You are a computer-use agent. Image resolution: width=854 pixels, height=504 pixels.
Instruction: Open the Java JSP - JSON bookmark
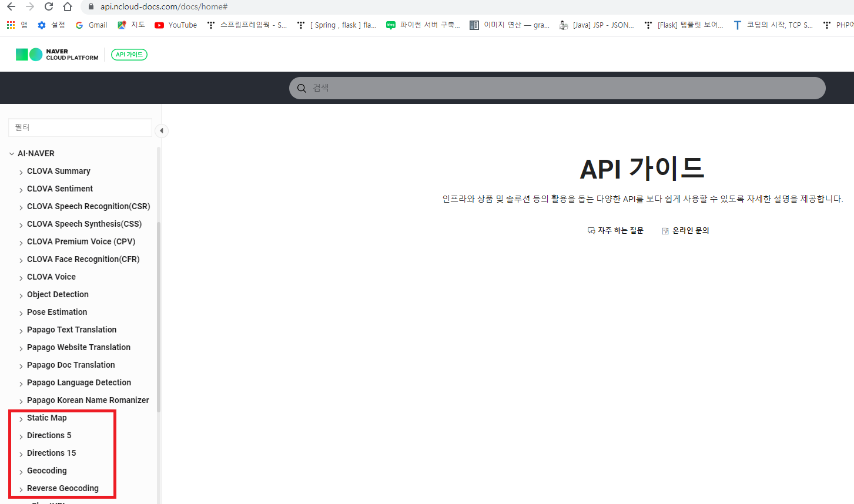(x=597, y=25)
